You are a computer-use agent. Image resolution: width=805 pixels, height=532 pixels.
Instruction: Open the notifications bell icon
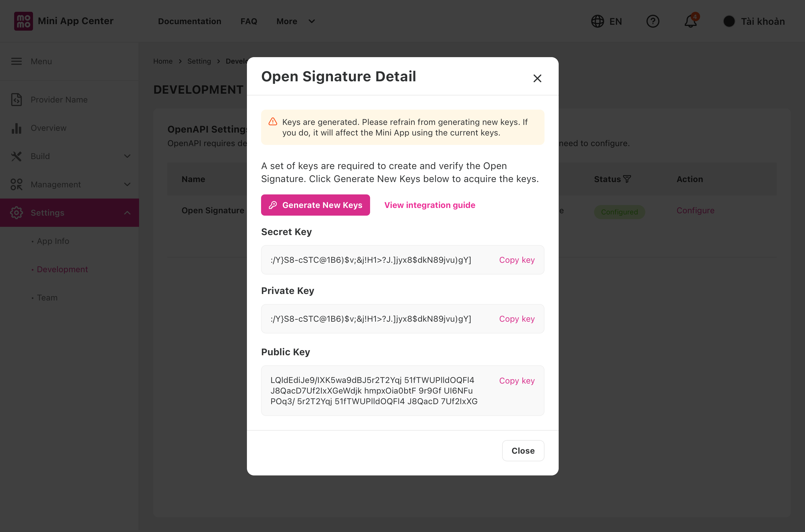click(691, 22)
